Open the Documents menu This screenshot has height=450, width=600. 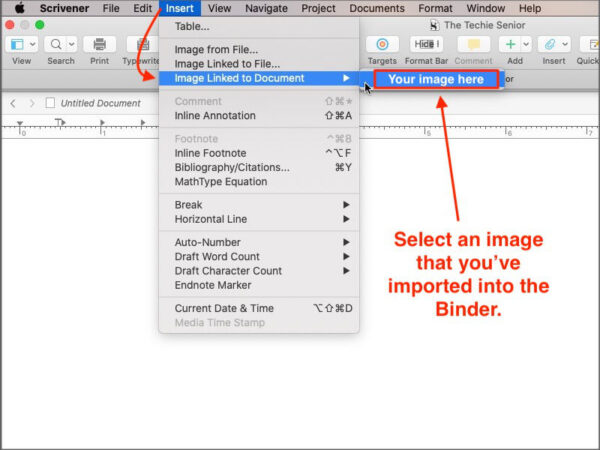pos(377,8)
